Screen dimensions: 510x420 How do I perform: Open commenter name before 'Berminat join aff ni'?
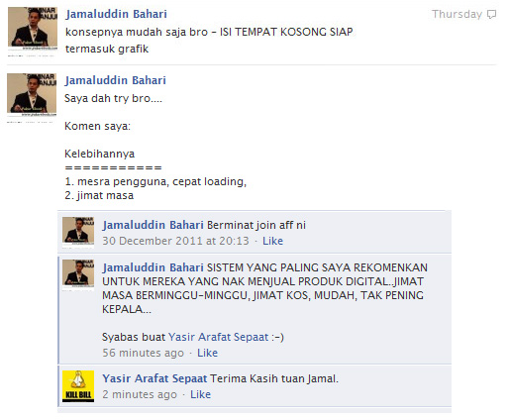153,225
